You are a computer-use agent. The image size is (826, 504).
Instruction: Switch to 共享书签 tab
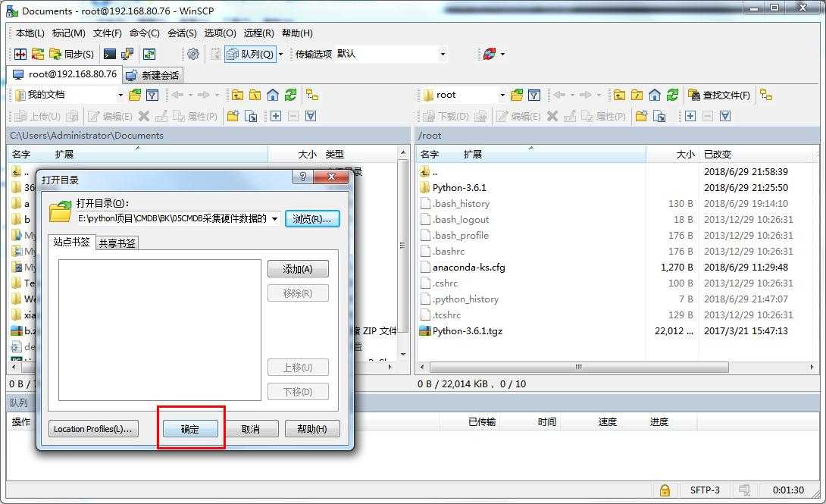[x=117, y=243]
